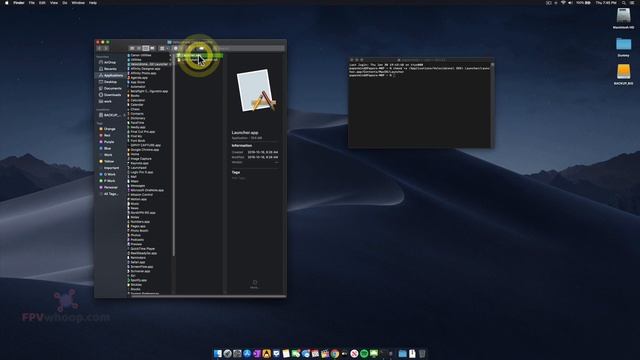The image size is (640, 360).
Task: Open the work folder in sidebar
Action: pos(107,101)
